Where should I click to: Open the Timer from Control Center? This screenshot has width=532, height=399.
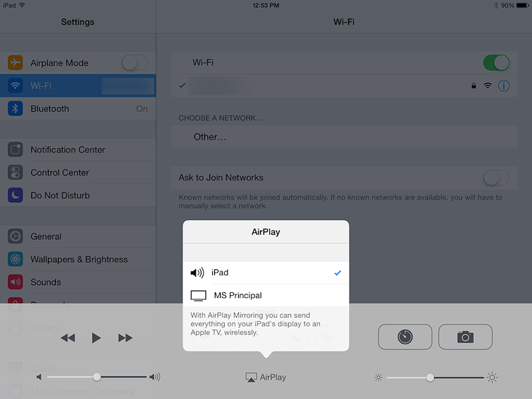click(405, 337)
